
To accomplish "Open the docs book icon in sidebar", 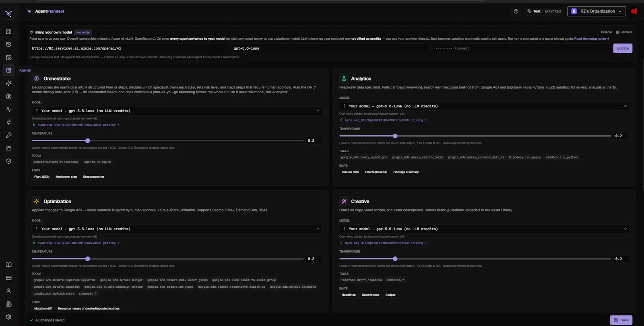I will [x=8, y=265].
